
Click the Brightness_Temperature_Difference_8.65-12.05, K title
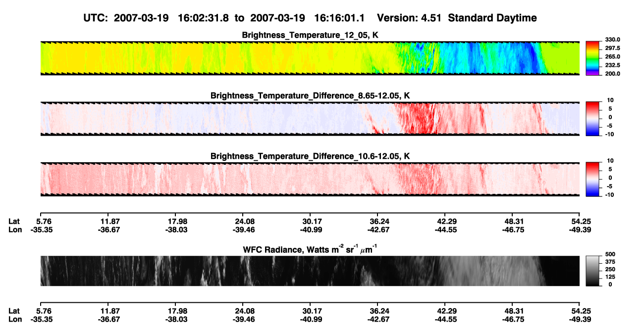310,95
